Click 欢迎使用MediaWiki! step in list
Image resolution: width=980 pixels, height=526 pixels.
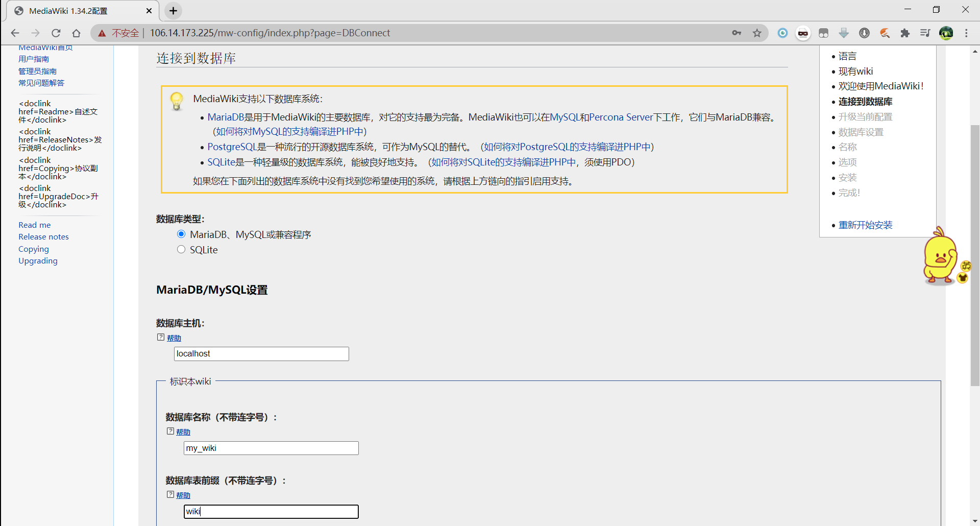pyautogui.click(x=881, y=86)
